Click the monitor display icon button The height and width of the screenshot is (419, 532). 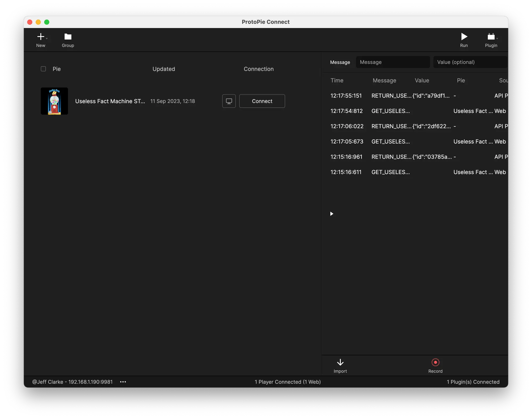(229, 101)
